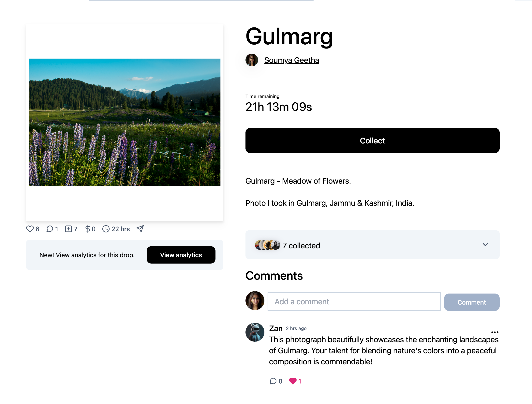Click the collected count plus-box icon
Image resolution: width=532 pixels, height=404 pixels.
click(68, 229)
